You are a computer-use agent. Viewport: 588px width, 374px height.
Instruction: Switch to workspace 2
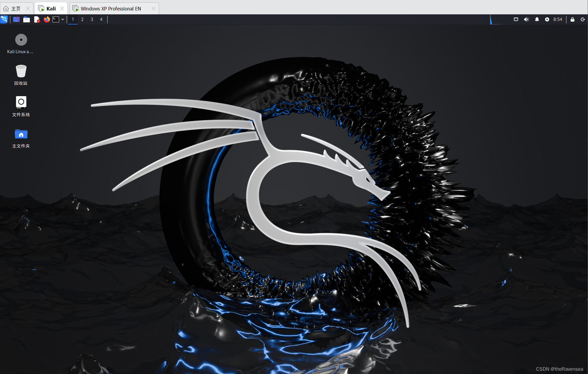point(82,19)
